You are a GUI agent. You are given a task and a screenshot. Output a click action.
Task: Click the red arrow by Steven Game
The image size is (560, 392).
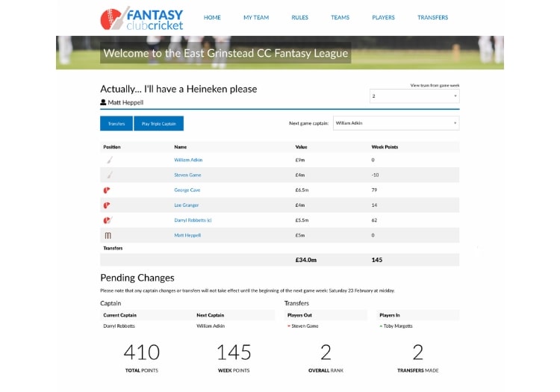pyautogui.click(x=288, y=326)
